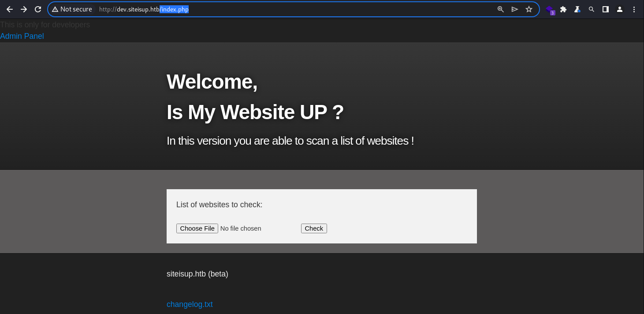Open the purple extension with badge 3
644x314 pixels.
(x=550, y=10)
